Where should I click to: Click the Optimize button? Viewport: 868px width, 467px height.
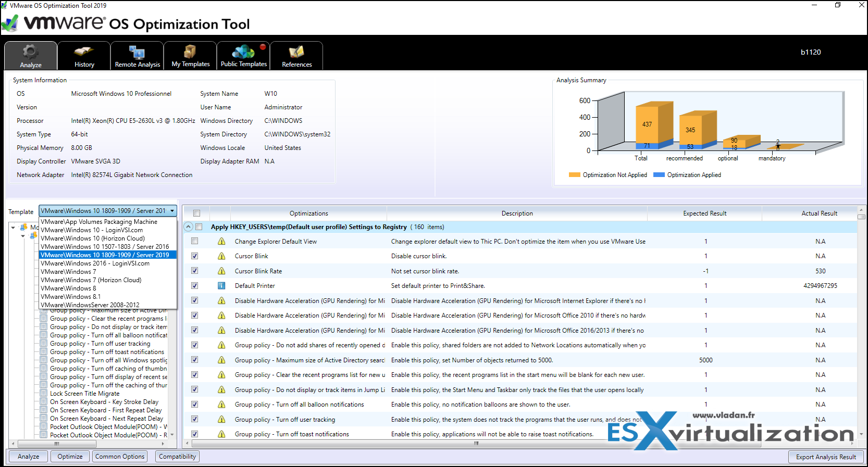[x=70, y=457]
